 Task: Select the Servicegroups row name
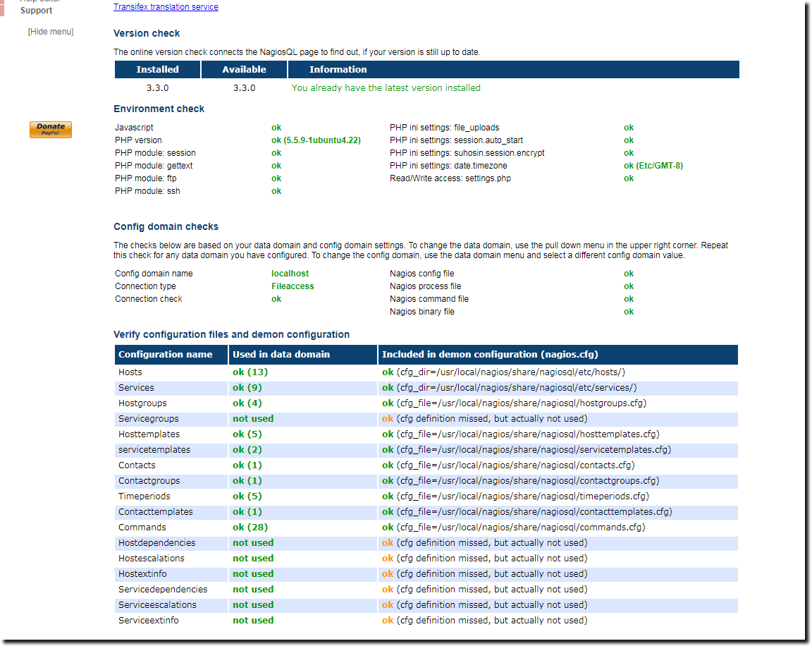(x=149, y=419)
